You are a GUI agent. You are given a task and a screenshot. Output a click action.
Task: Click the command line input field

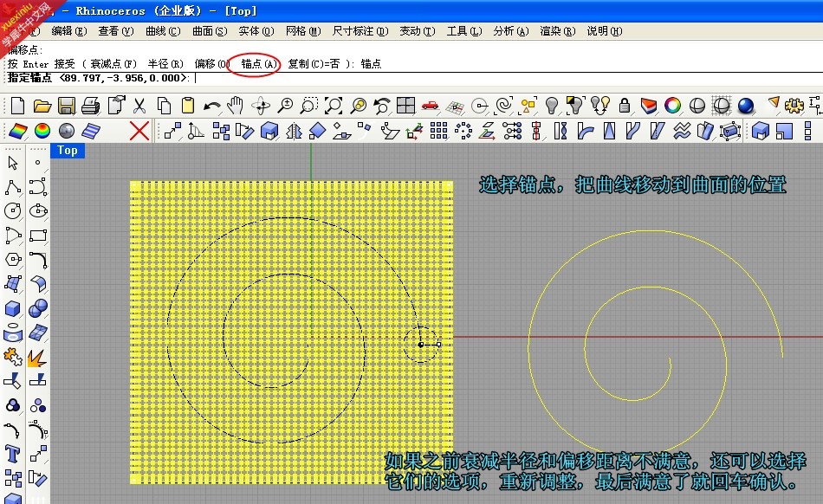[411, 78]
